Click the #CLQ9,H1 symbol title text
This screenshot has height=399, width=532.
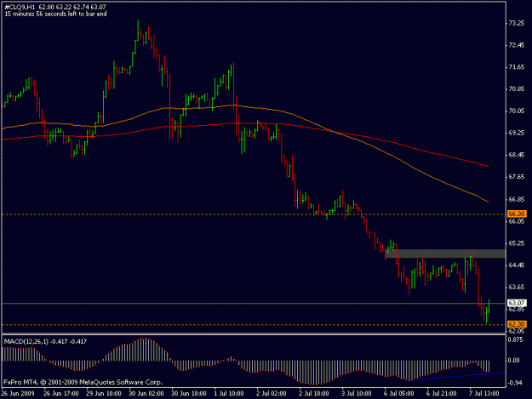20,7
